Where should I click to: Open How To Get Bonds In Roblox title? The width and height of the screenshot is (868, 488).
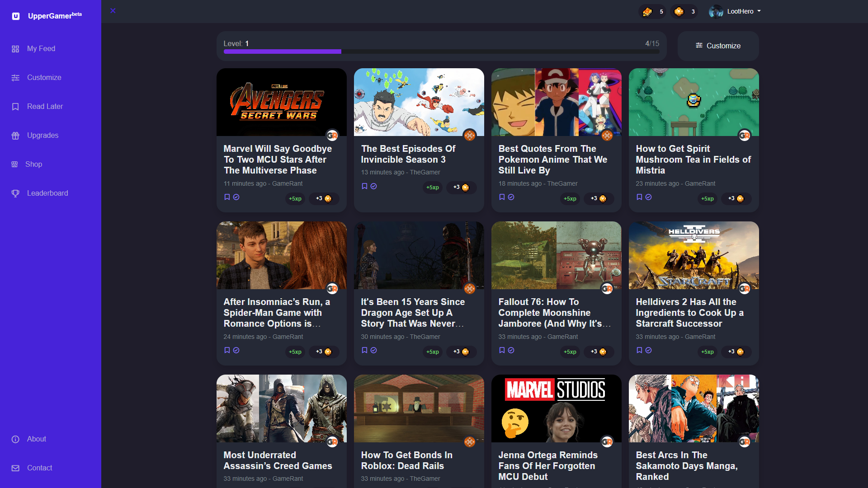click(x=407, y=460)
